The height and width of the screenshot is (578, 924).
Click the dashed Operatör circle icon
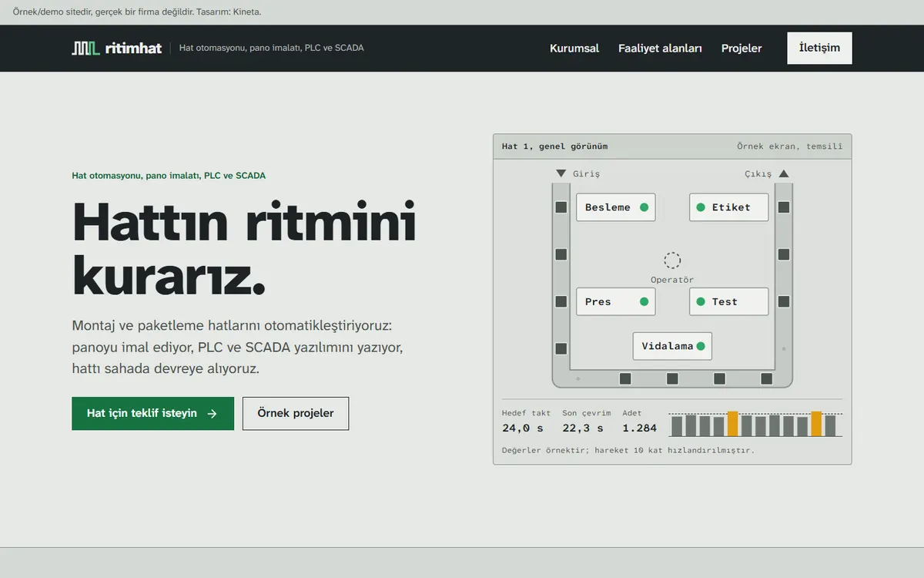672,260
